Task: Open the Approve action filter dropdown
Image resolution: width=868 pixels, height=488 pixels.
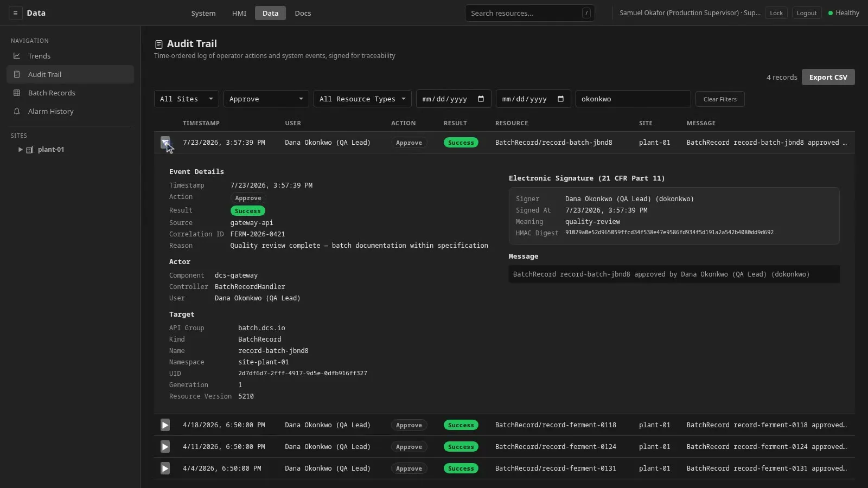Action: click(x=266, y=99)
